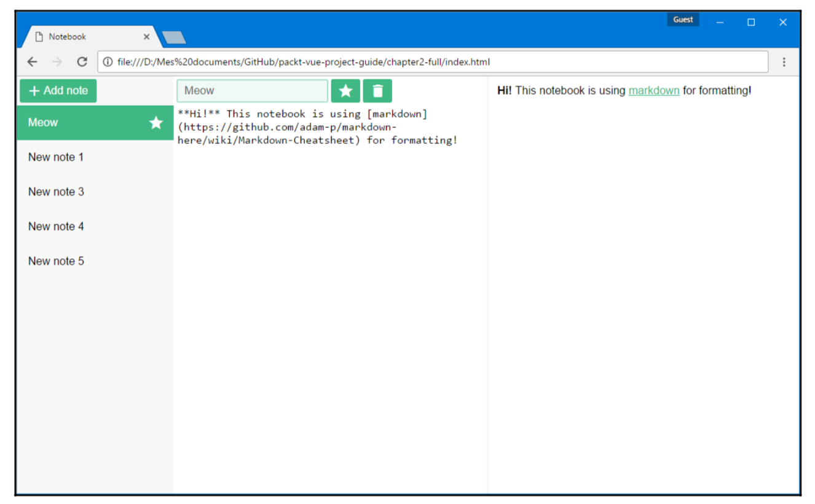Click the Add note button
Screen dimensions: 815x504
(58, 91)
